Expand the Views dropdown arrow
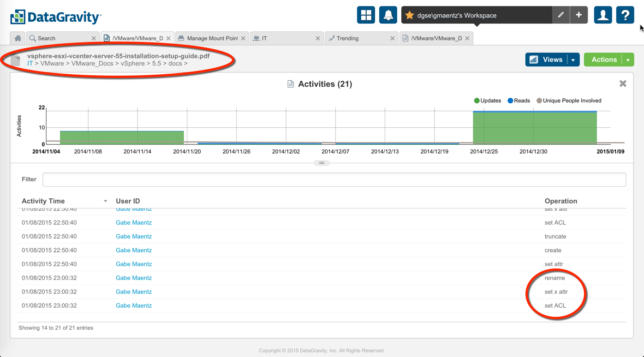This screenshot has height=357, width=644. tap(573, 60)
